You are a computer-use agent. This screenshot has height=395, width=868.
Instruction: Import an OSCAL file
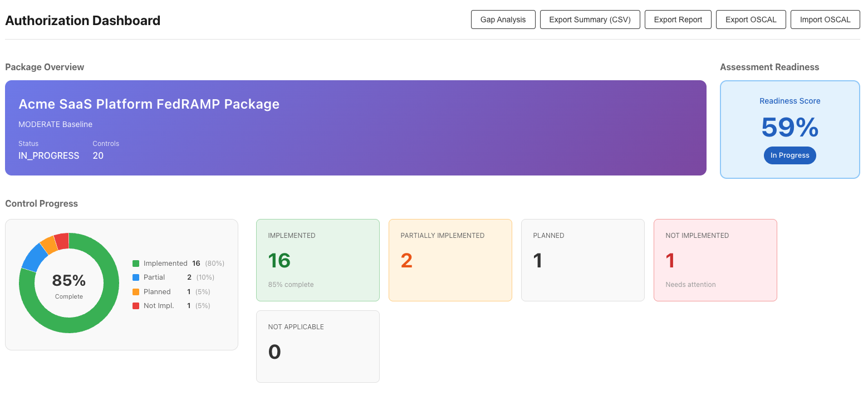click(x=825, y=19)
